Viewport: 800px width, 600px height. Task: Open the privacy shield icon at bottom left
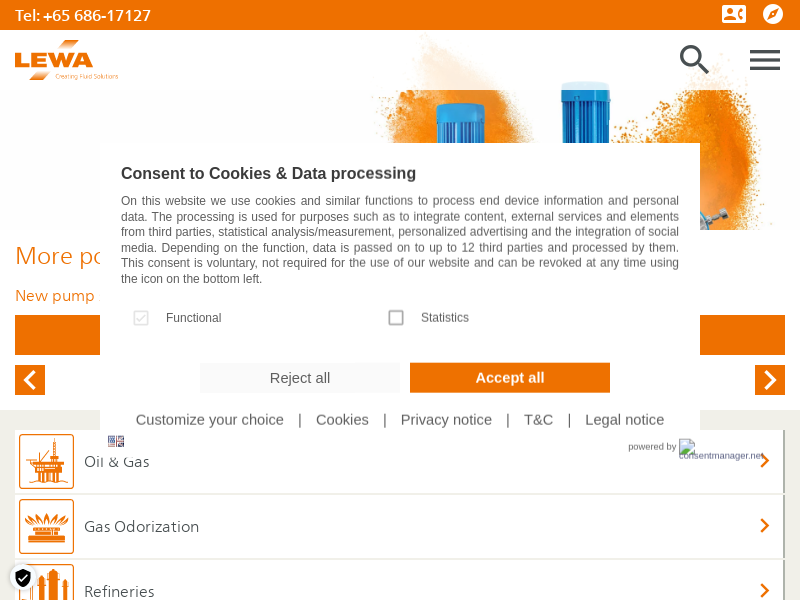(x=23, y=578)
